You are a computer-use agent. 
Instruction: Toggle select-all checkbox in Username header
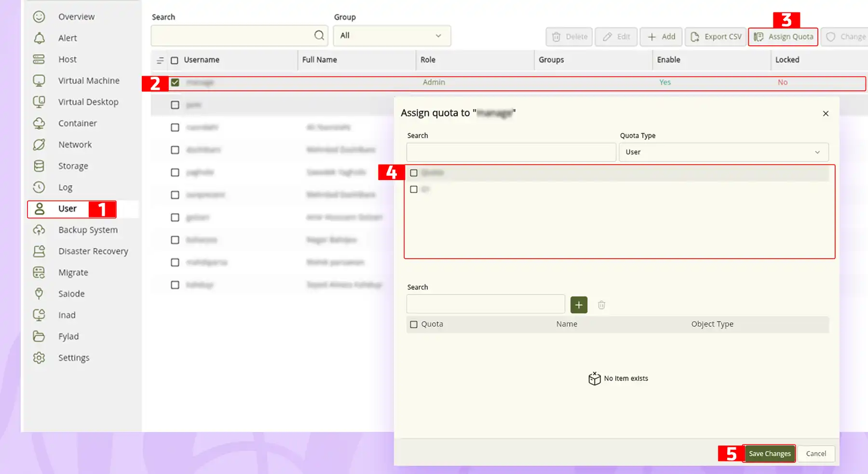click(175, 60)
